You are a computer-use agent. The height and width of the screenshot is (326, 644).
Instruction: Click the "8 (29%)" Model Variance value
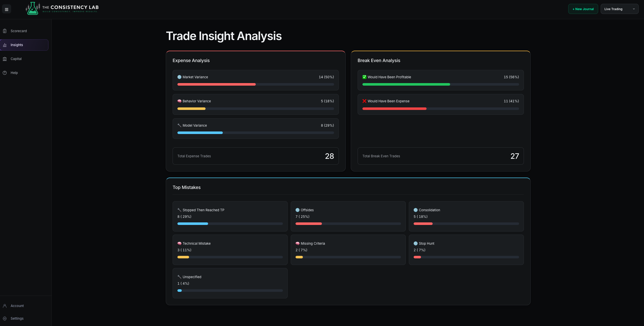(327, 125)
